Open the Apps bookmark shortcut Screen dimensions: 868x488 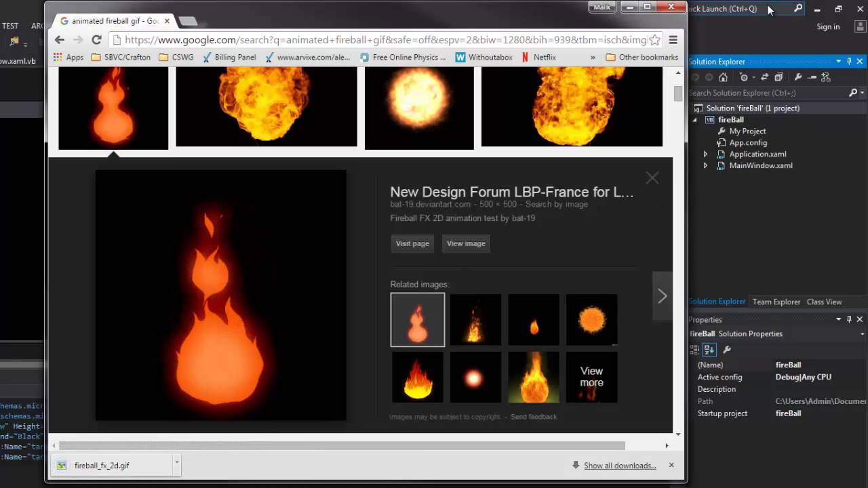[68, 57]
